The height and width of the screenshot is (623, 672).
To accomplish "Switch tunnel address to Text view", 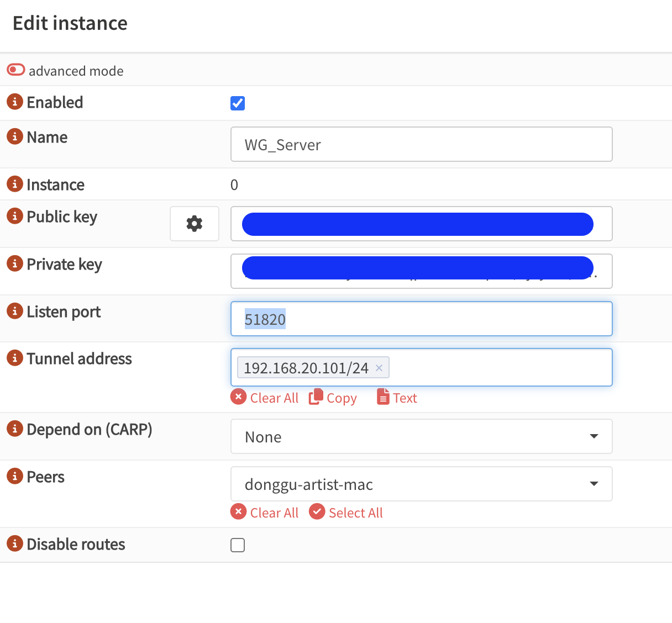I will (397, 398).
